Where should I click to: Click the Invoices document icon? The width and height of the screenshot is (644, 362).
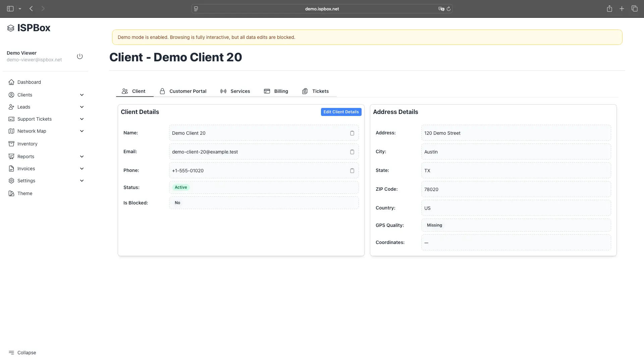(x=11, y=169)
